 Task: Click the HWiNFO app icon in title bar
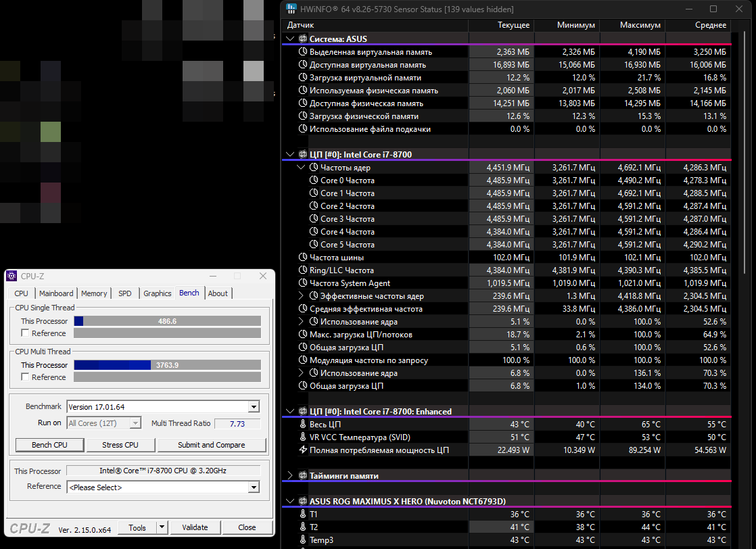point(291,9)
